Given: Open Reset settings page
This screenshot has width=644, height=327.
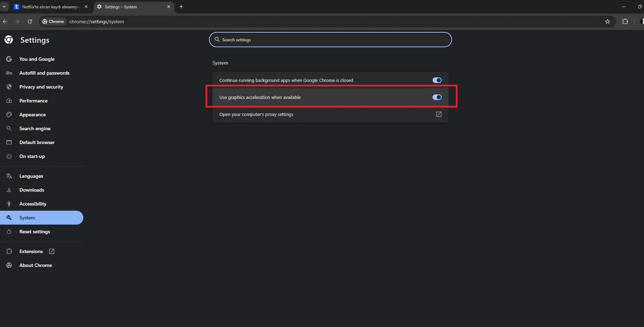Looking at the screenshot, I should coord(35,232).
